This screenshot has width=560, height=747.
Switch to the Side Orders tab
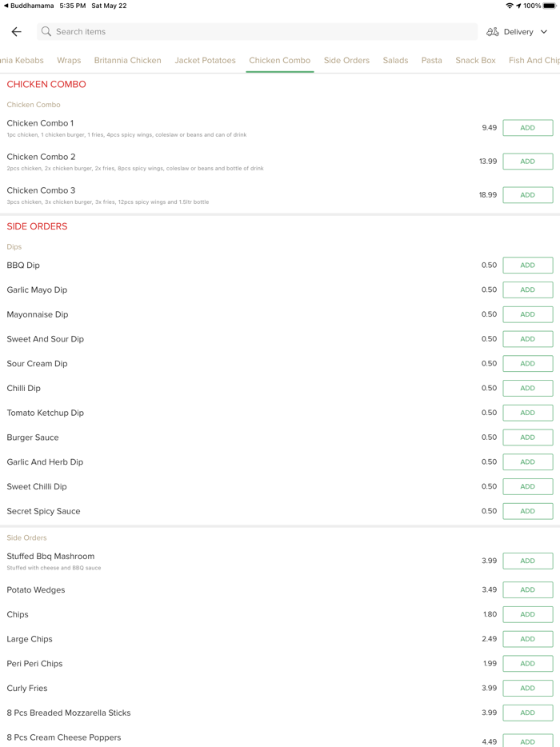click(346, 61)
